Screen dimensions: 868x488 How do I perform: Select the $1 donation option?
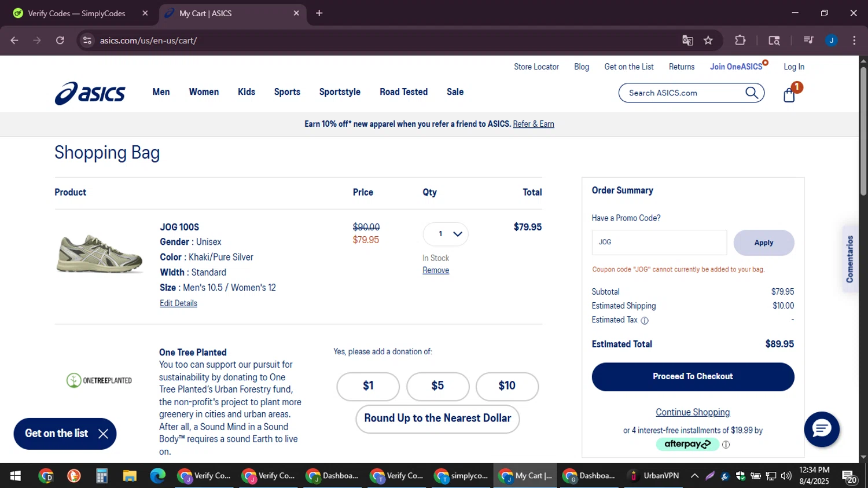pos(368,386)
